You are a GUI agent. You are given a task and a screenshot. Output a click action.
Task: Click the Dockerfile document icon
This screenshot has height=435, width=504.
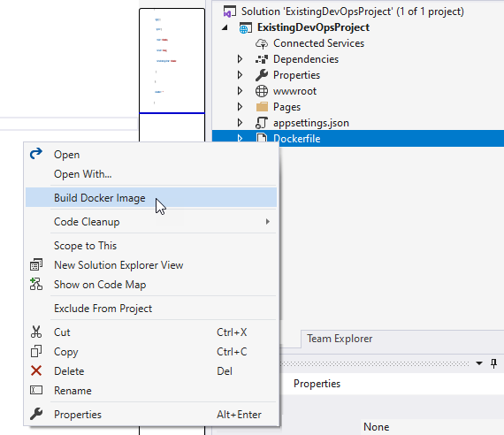tap(262, 139)
